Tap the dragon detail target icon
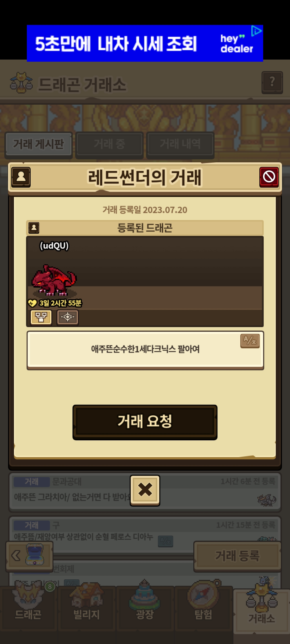The width and height of the screenshot is (290, 644). point(67,317)
